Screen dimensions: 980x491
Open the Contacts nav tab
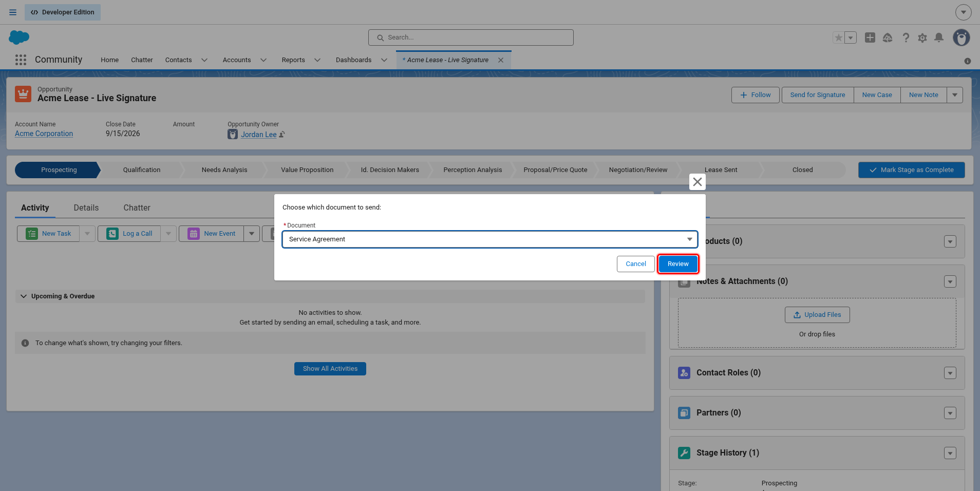coord(178,60)
